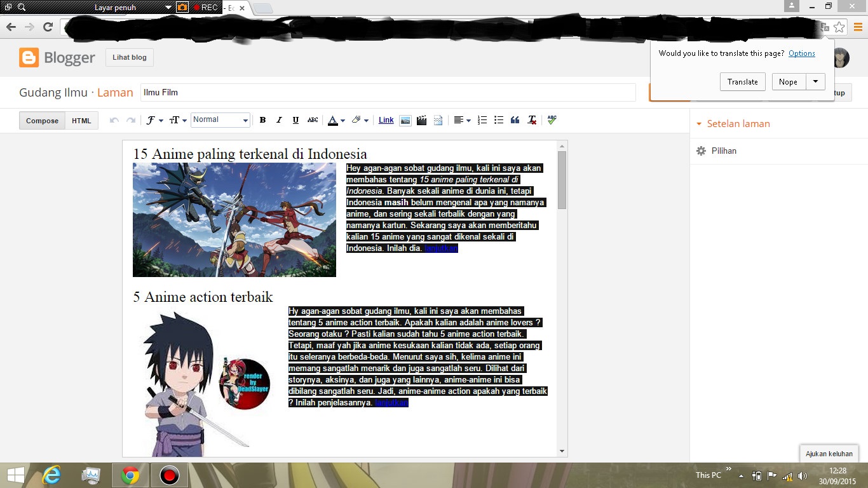The width and height of the screenshot is (868, 488).
Task: Insert an image into the page
Action: pos(405,120)
